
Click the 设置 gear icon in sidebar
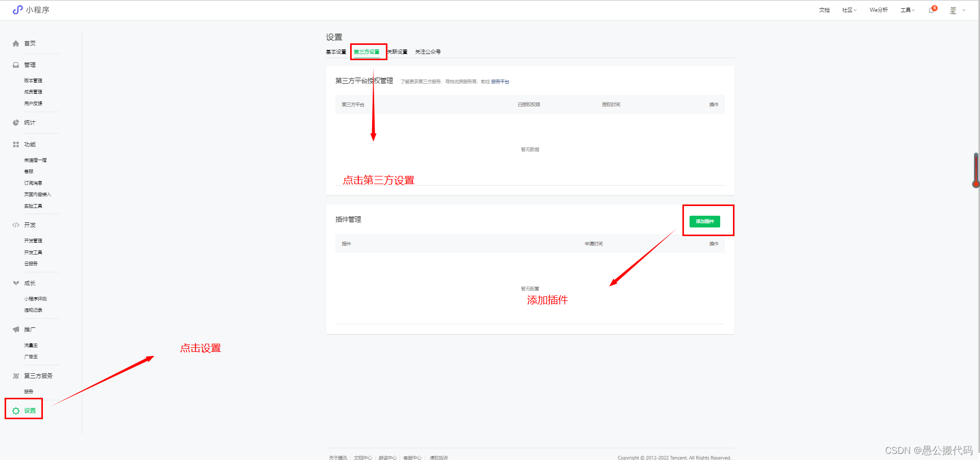(16, 411)
